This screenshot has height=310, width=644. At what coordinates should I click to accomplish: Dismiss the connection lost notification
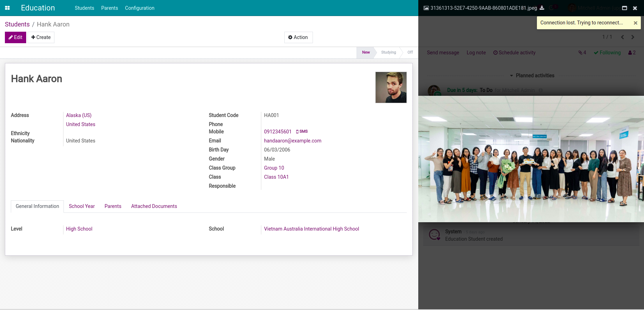pos(635,23)
